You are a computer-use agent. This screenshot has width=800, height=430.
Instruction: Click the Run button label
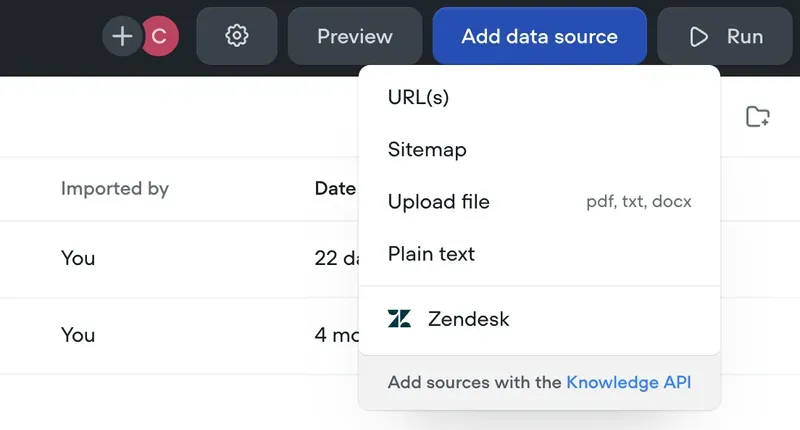pos(745,37)
